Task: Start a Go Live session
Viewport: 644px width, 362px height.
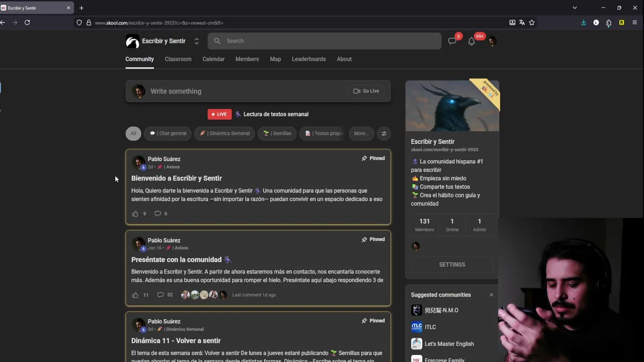Action: [x=366, y=91]
